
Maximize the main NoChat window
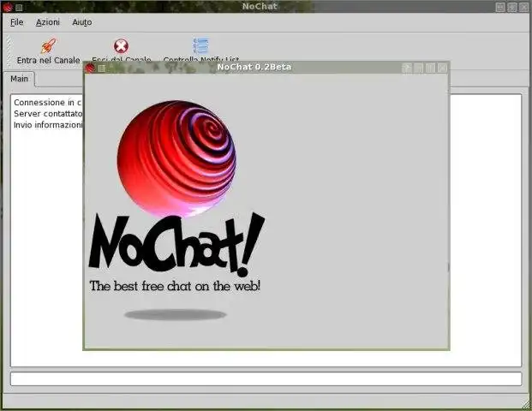click(512, 7)
